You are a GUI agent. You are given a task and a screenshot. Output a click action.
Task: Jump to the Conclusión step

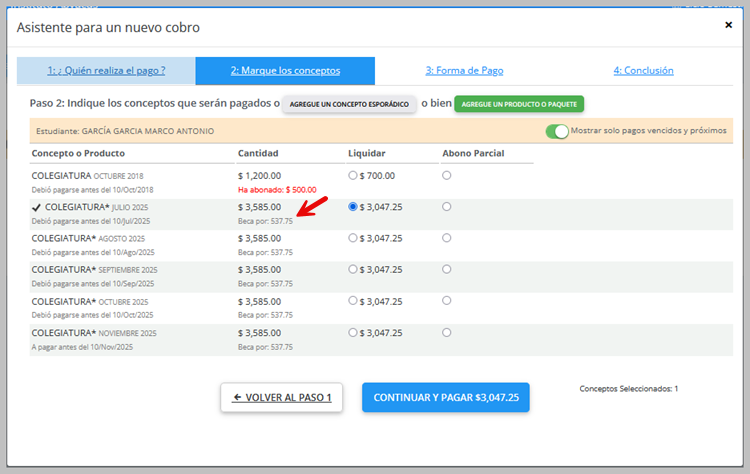[x=643, y=71]
